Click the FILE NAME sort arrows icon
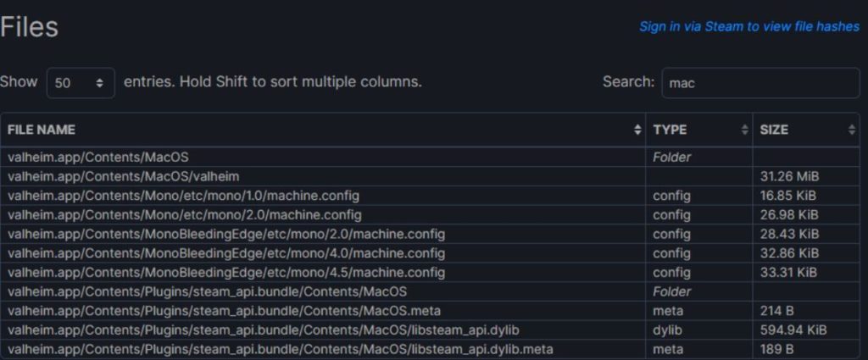The image size is (868, 360). (637, 130)
